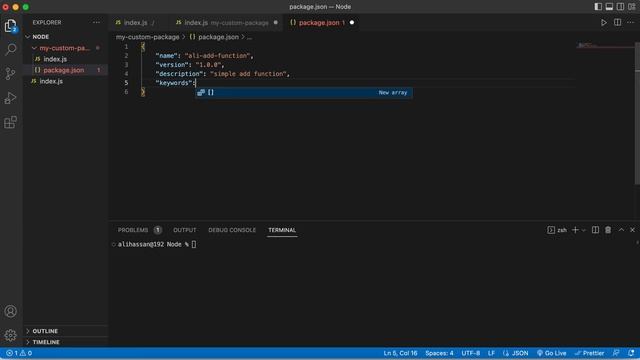Open the Source Control view icon
This screenshot has width=640, height=360.
click(x=11, y=73)
